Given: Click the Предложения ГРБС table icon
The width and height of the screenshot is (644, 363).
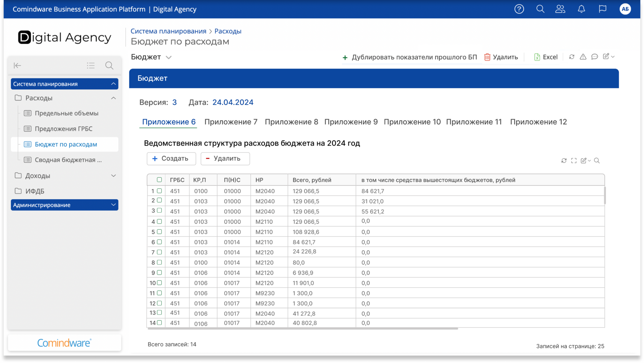Looking at the screenshot, I should pyautogui.click(x=28, y=129).
